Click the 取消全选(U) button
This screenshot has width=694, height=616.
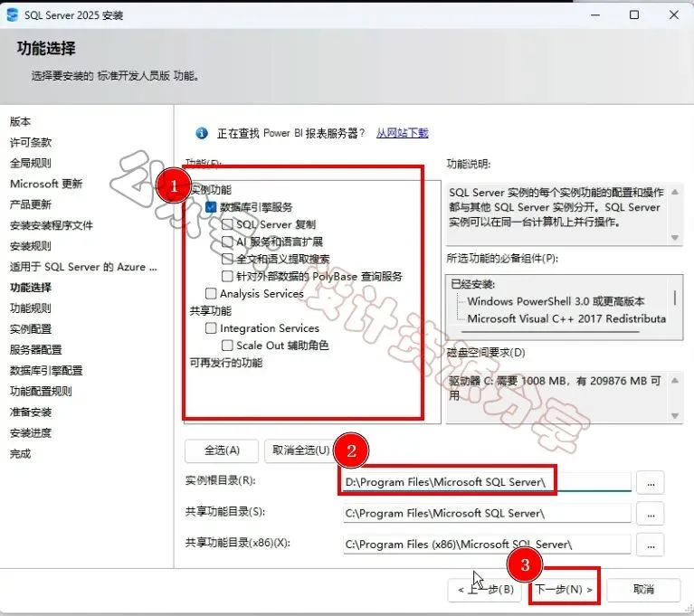click(301, 450)
